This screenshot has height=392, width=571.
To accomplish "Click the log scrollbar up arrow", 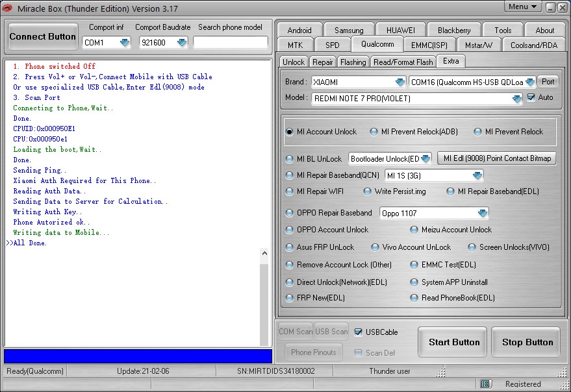I will tap(265, 253).
